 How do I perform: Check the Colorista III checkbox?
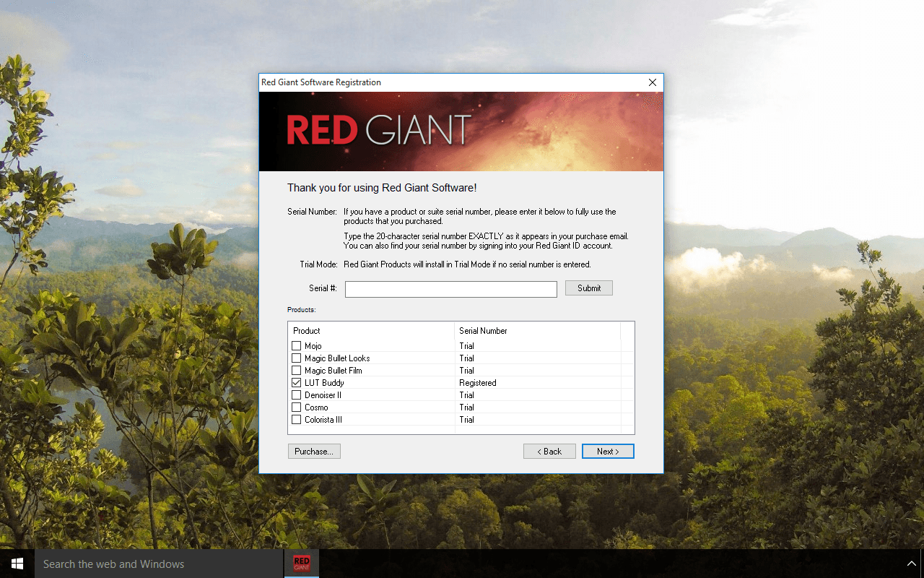tap(296, 420)
